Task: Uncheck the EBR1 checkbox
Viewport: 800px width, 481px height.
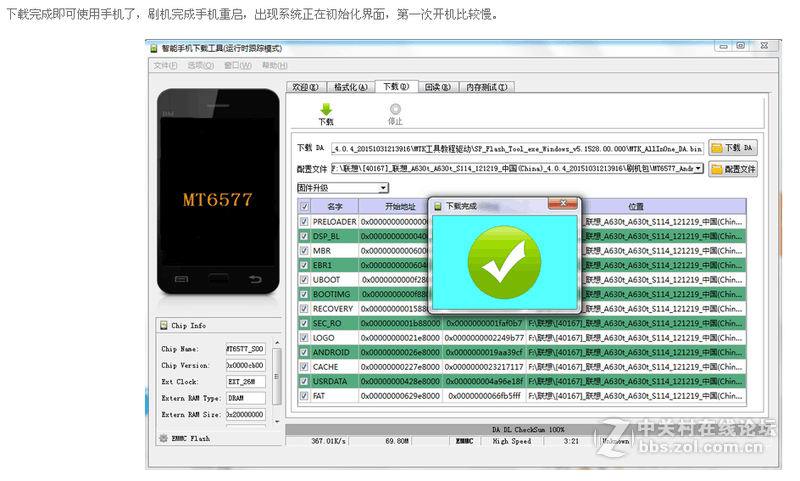Action: [305, 265]
